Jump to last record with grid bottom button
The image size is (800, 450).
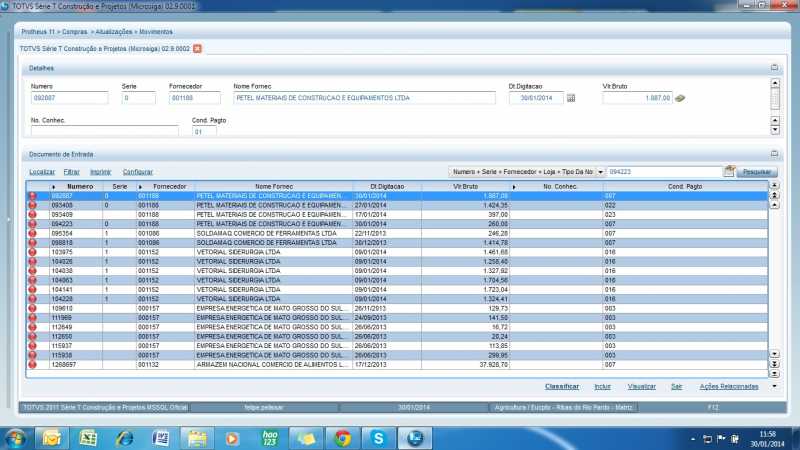click(x=774, y=373)
